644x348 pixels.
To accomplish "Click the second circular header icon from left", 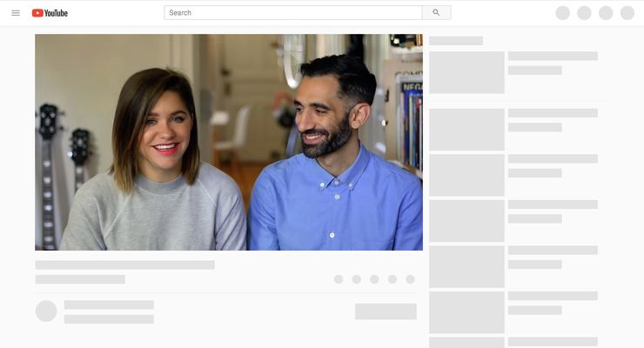I will point(584,13).
